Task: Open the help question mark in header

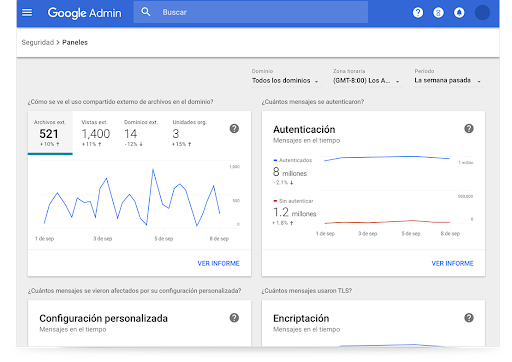Action: tap(418, 13)
